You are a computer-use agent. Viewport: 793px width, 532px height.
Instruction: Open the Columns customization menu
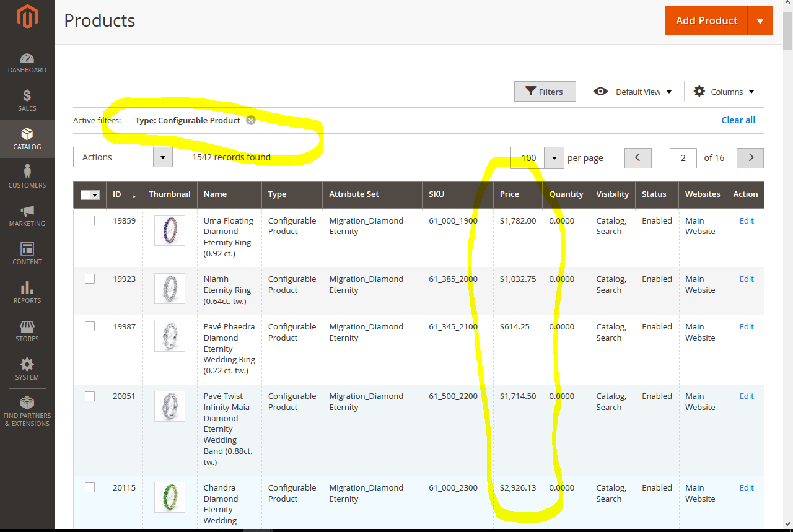(x=724, y=91)
